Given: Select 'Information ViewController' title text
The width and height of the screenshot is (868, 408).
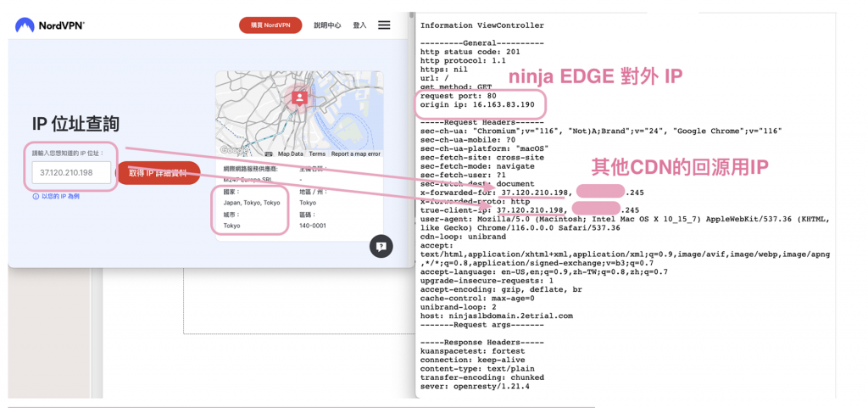Looking at the screenshot, I should pyautogui.click(x=482, y=25).
